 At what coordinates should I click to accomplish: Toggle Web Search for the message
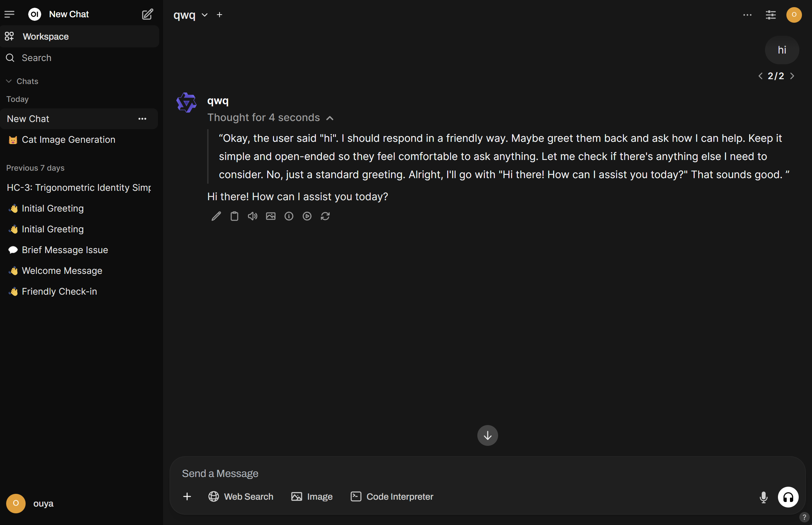(x=241, y=496)
